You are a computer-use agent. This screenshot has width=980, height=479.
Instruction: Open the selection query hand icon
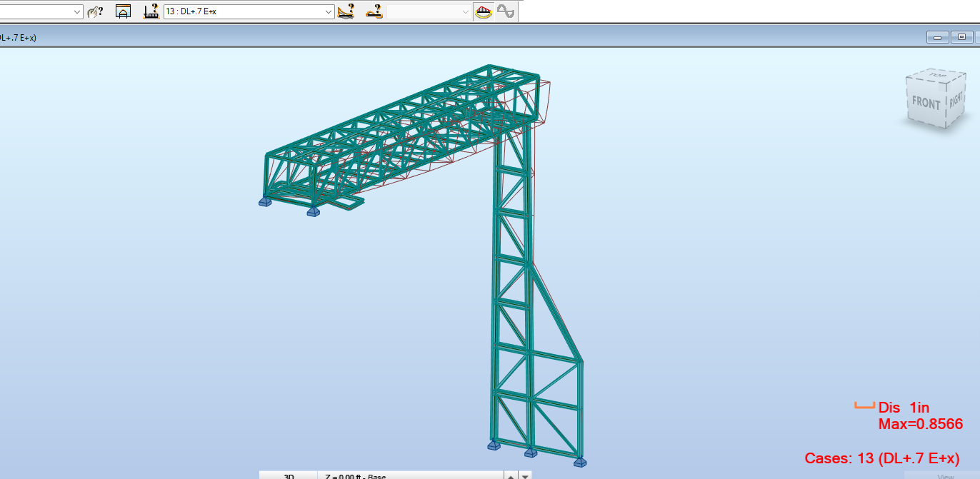pyautogui.click(x=95, y=11)
